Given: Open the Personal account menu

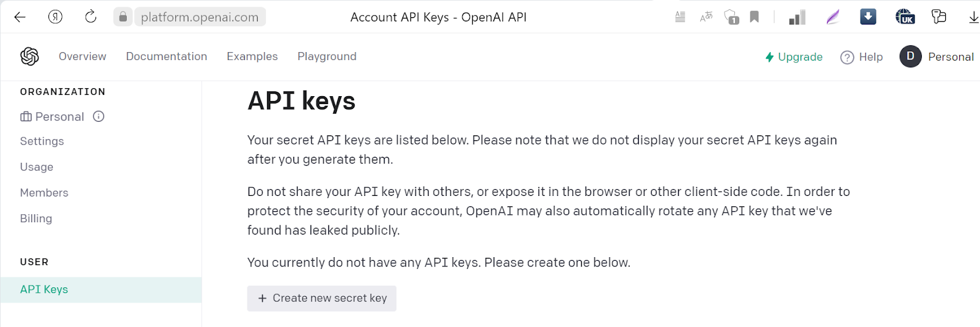Looking at the screenshot, I should (937, 57).
